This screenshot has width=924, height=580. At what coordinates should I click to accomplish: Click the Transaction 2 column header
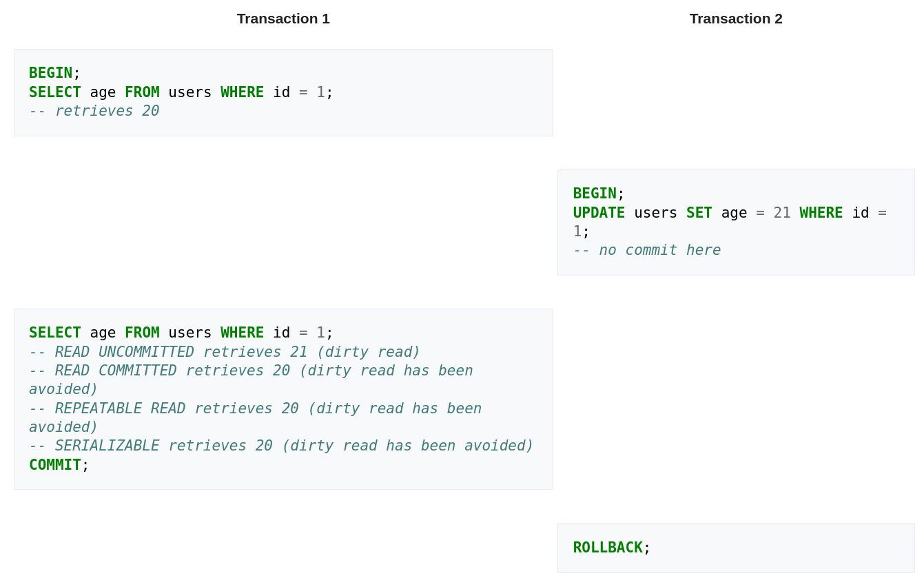736,19
